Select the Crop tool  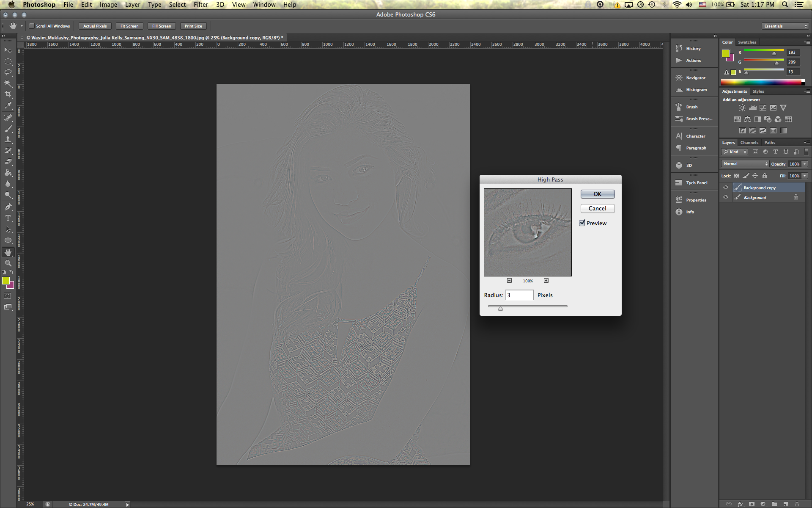coord(8,94)
